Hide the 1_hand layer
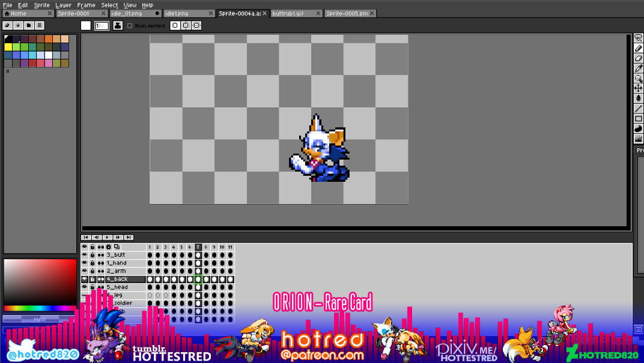This screenshot has width=644, height=363. [x=85, y=263]
